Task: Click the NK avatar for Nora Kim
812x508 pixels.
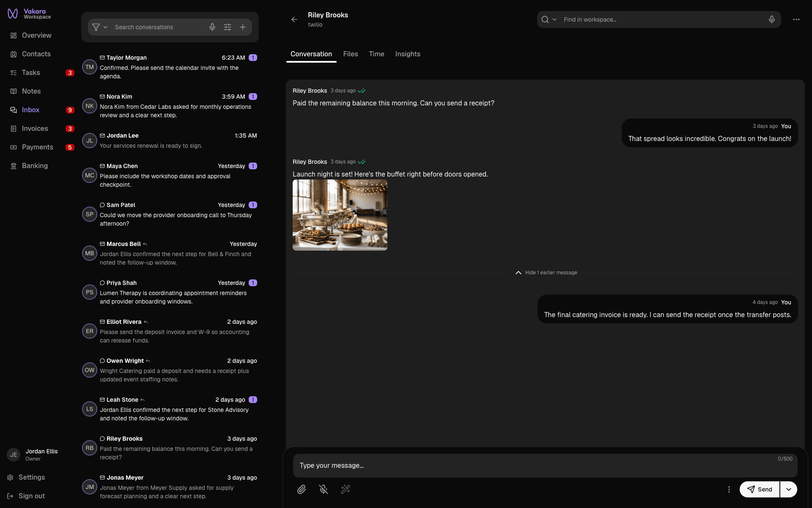Action: coord(90,106)
